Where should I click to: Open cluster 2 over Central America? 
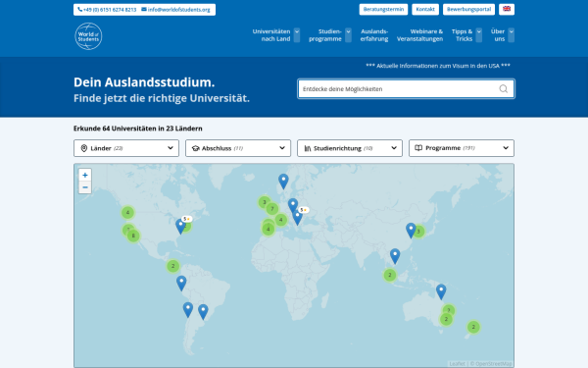(x=172, y=266)
